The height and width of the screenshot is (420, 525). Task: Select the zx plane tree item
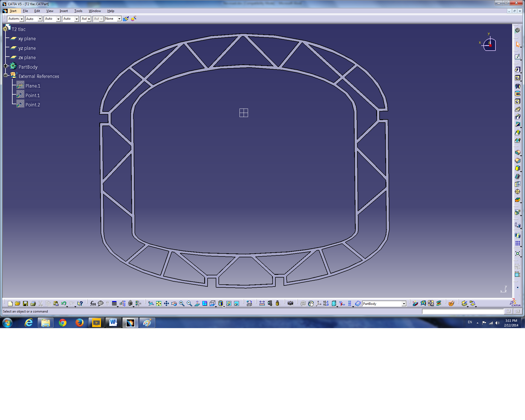click(27, 57)
